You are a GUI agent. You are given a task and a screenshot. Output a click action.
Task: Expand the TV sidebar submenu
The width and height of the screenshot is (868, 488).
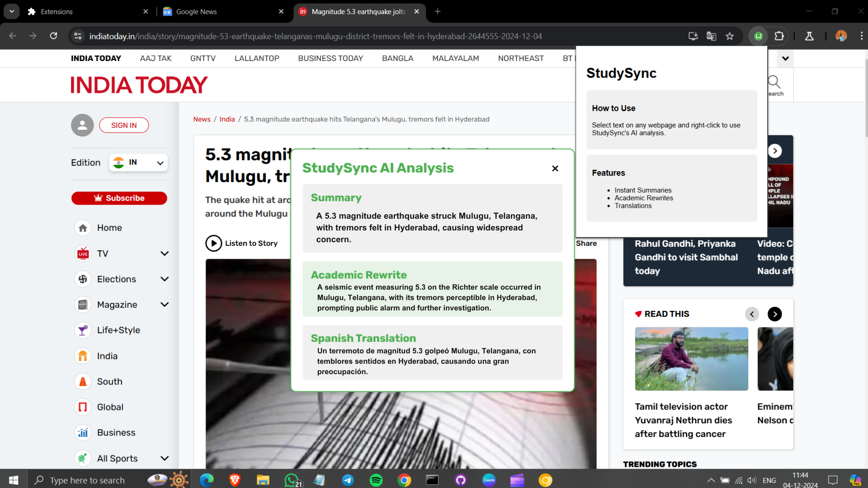(x=165, y=253)
